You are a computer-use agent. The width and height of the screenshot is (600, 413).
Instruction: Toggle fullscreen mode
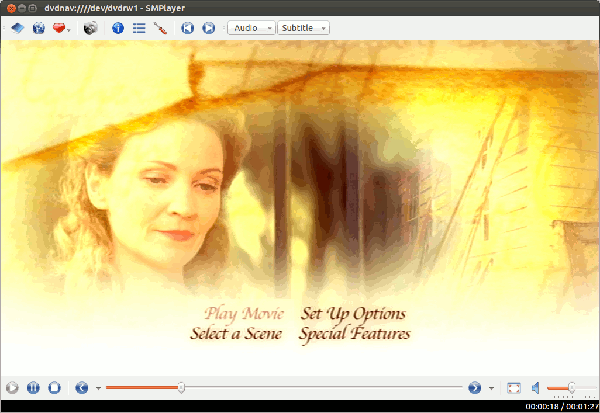click(514, 388)
